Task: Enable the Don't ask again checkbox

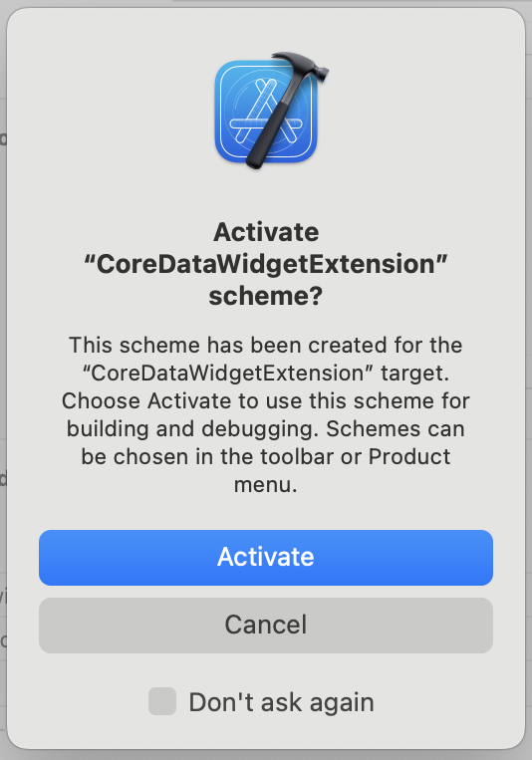Action: point(162,701)
